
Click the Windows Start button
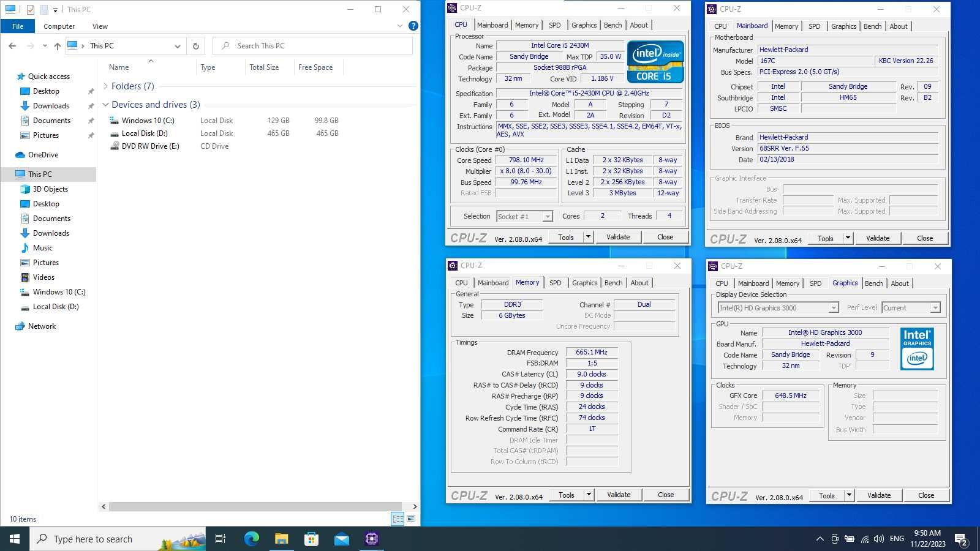coord(15,539)
